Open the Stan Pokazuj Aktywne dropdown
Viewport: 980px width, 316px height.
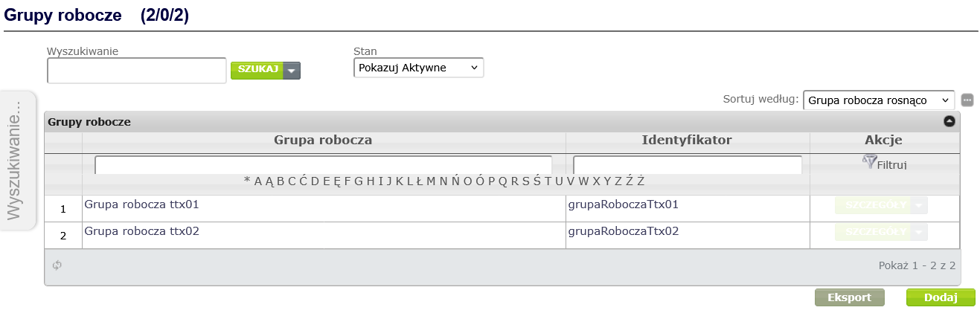(418, 68)
